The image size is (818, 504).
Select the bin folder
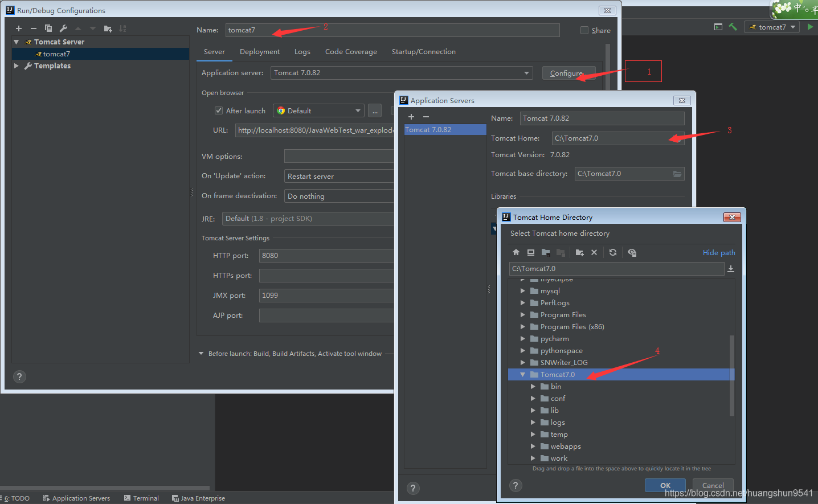(x=555, y=387)
